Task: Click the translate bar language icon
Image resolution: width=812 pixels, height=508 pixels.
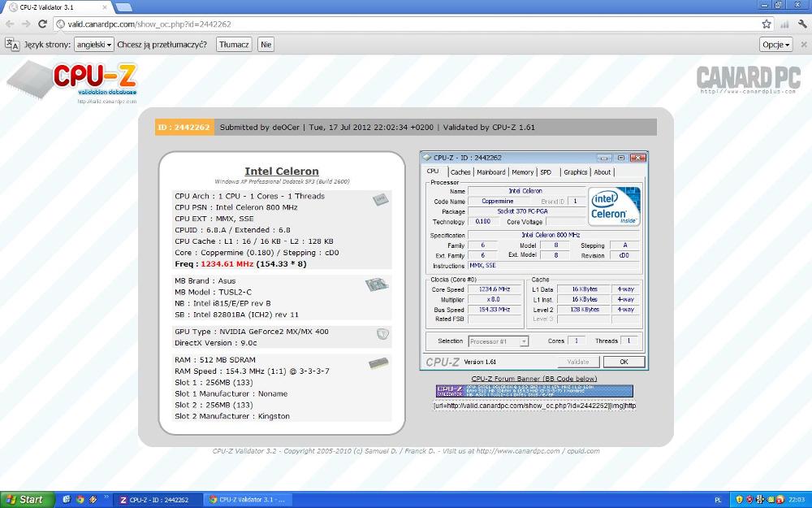Action: point(12,44)
